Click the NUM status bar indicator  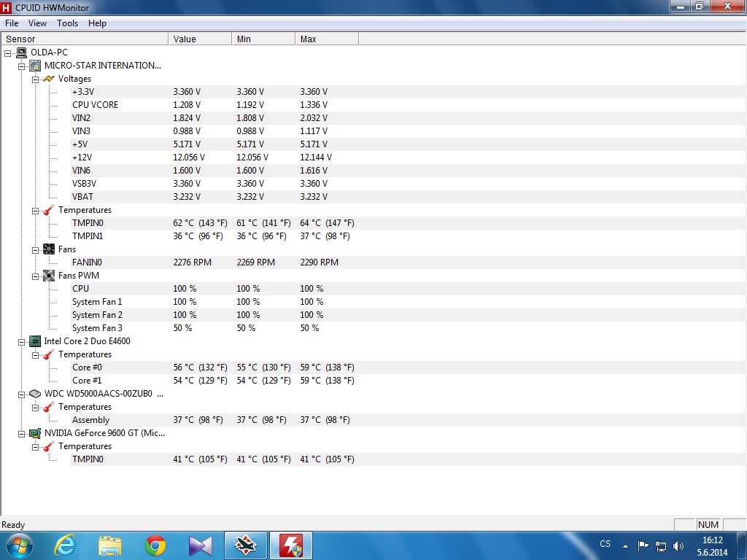(708, 524)
